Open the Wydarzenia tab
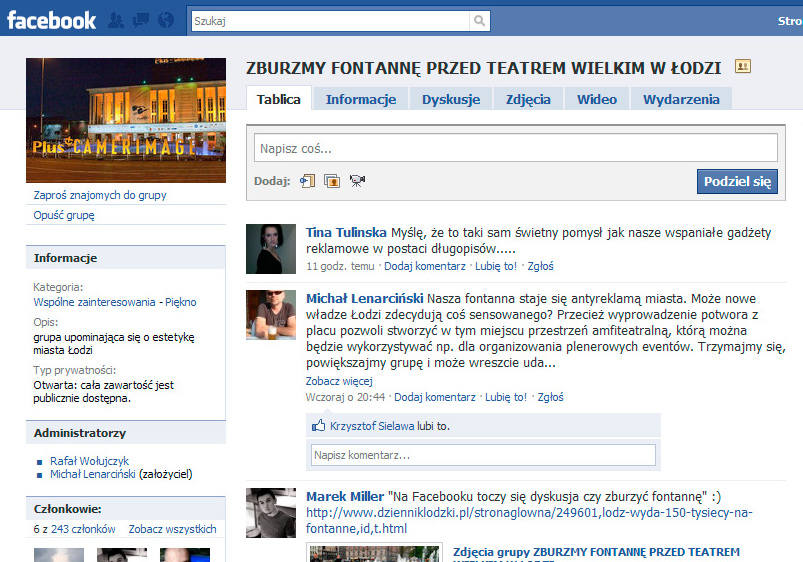 coord(681,99)
